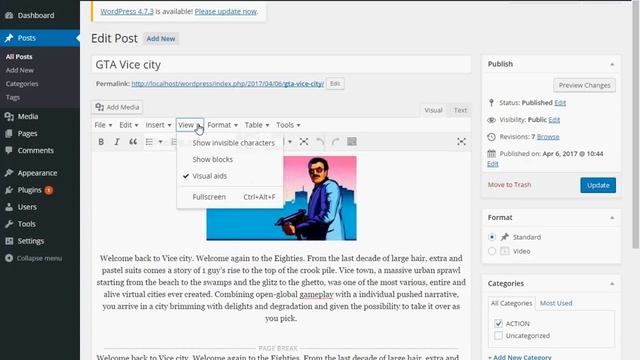
Task: Click Move to Trash link
Action: click(509, 185)
